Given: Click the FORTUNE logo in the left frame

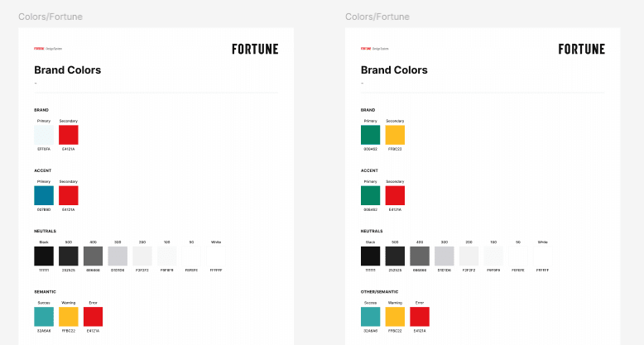Looking at the screenshot, I should pyautogui.click(x=255, y=50).
